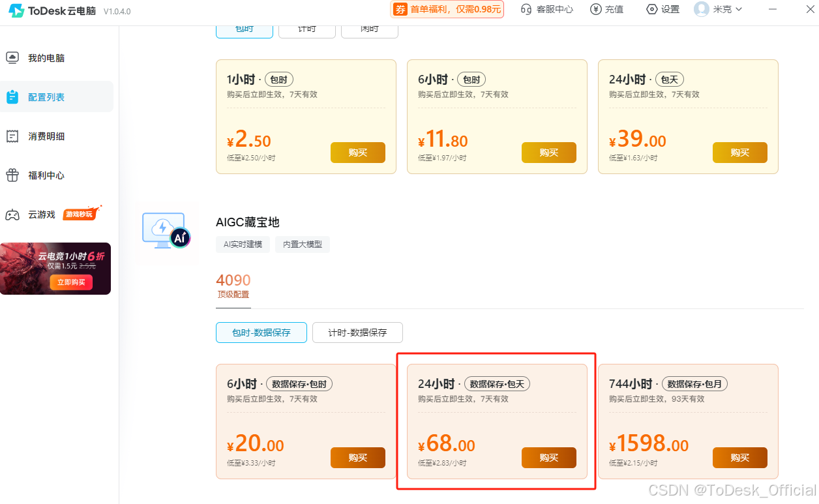Select 包时-数据保存 option
819x504 pixels.
(x=261, y=333)
